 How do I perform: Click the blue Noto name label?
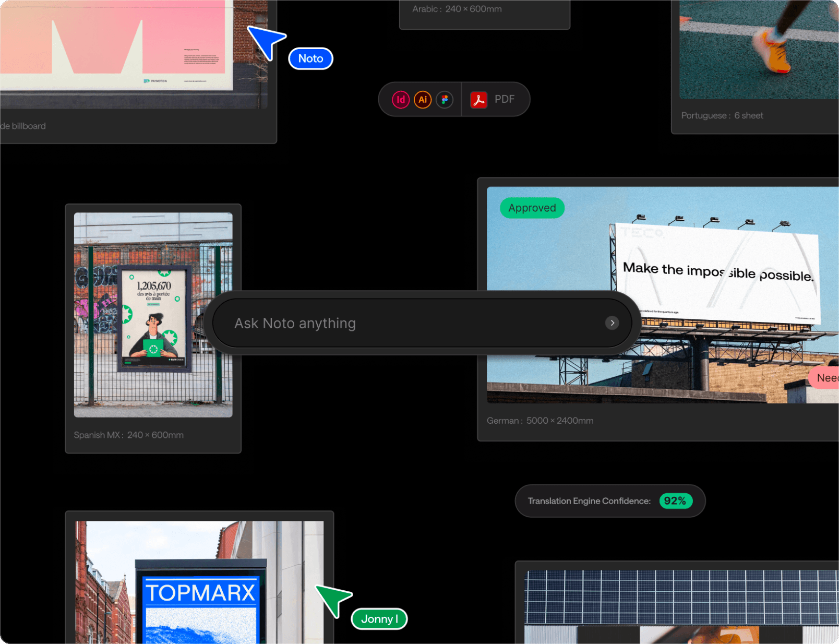coord(310,58)
